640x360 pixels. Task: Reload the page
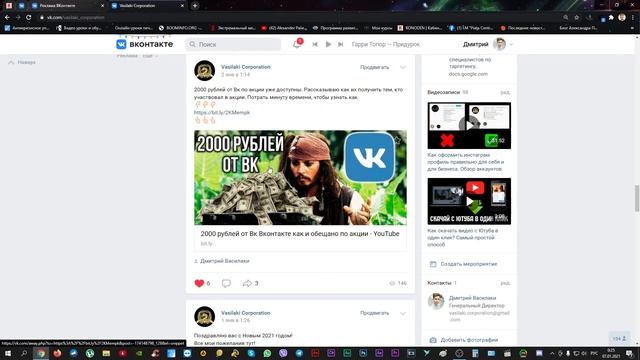29,18
